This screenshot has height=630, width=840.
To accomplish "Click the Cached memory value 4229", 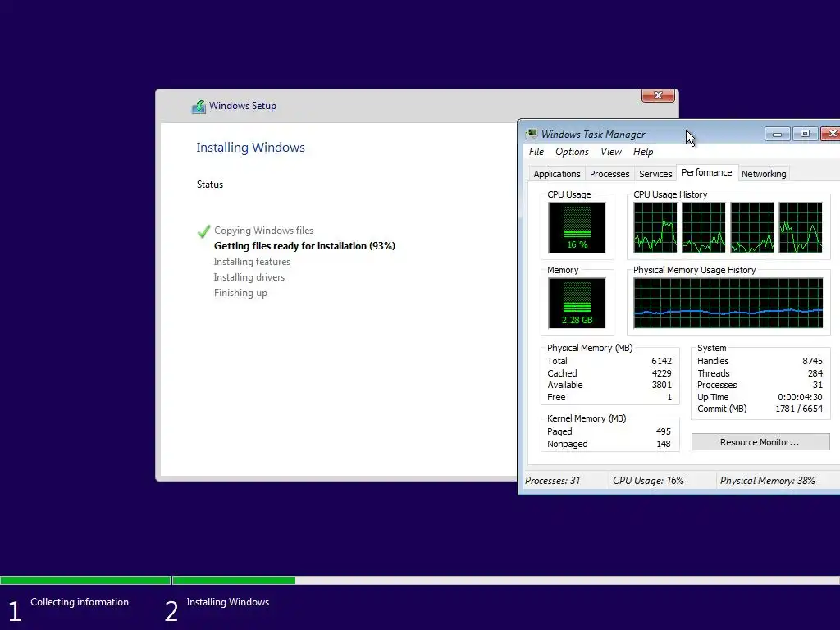I will click(661, 373).
